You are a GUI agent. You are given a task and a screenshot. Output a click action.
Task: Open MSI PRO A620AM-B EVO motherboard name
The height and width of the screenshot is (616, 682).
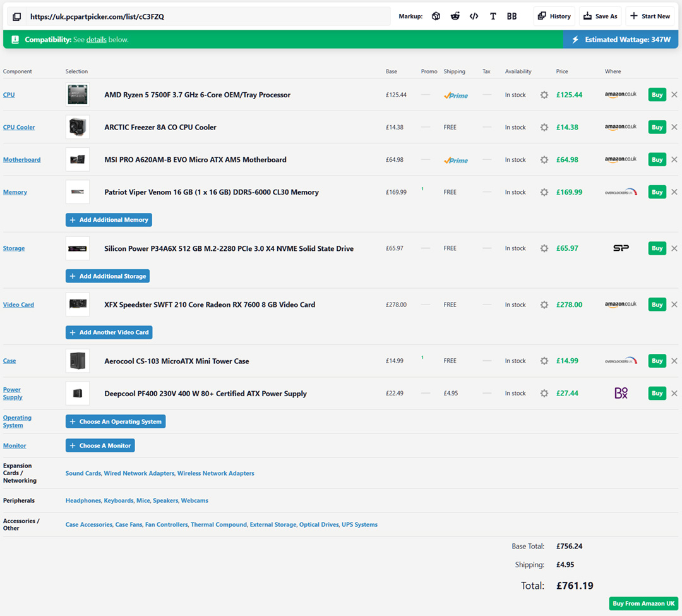click(195, 160)
